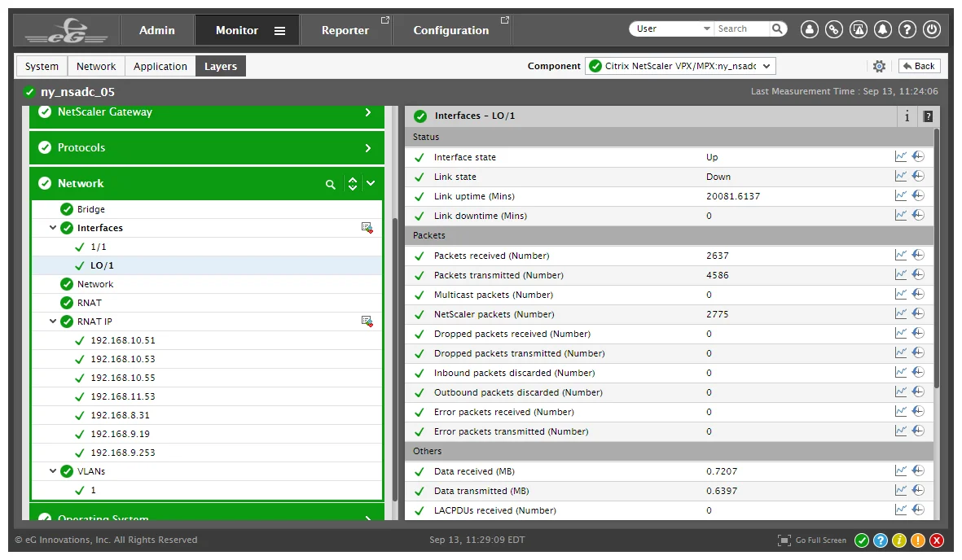Click the eG logo
The width and height of the screenshot is (962, 560).
pyautogui.click(x=66, y=30)
